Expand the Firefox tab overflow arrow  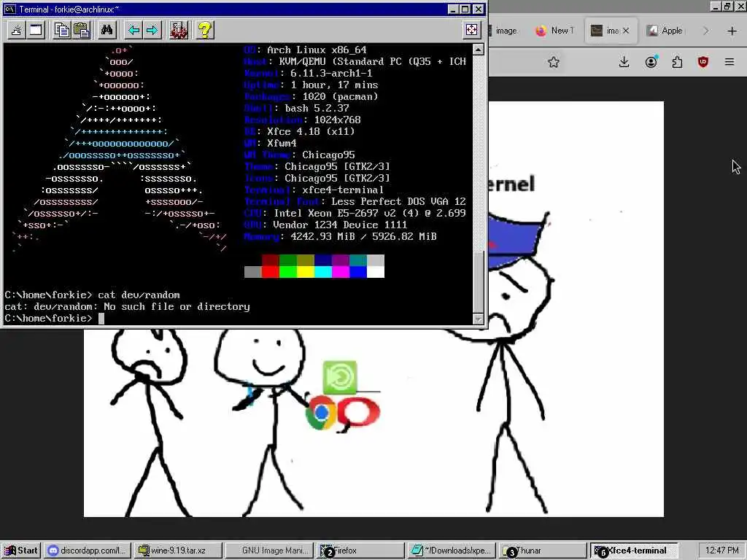(705, 31)
